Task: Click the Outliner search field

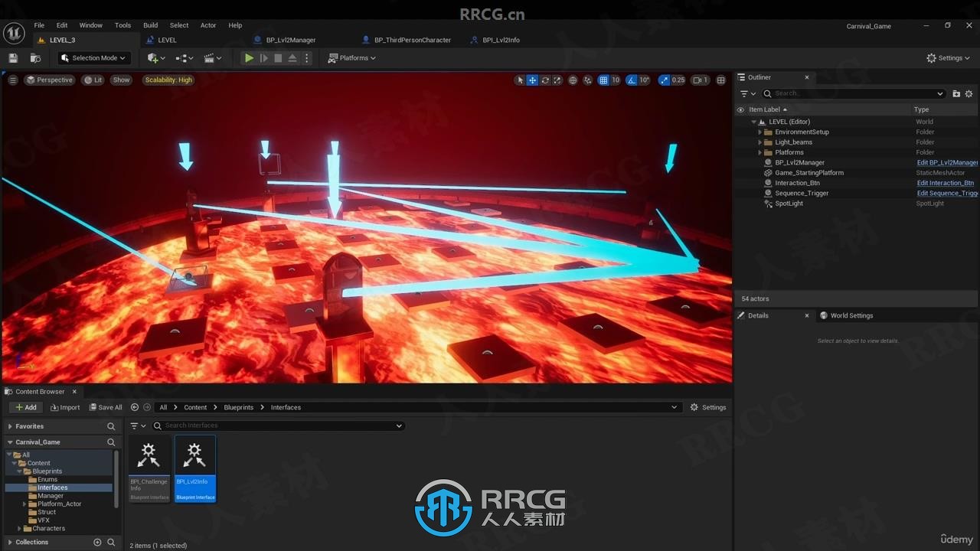Action: tap(854, 93)
